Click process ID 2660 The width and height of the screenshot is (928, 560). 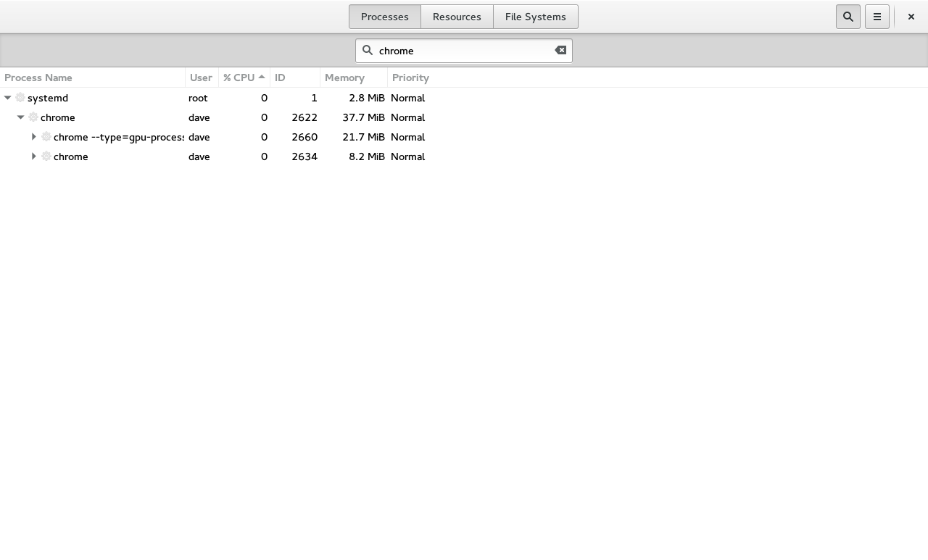[x=304, y=136]
